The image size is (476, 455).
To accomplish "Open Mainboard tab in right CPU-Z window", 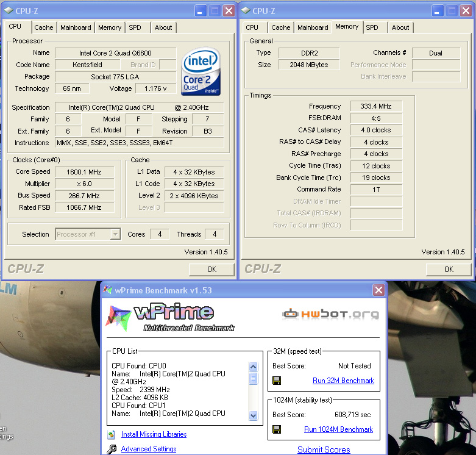I will pos(313,27).
